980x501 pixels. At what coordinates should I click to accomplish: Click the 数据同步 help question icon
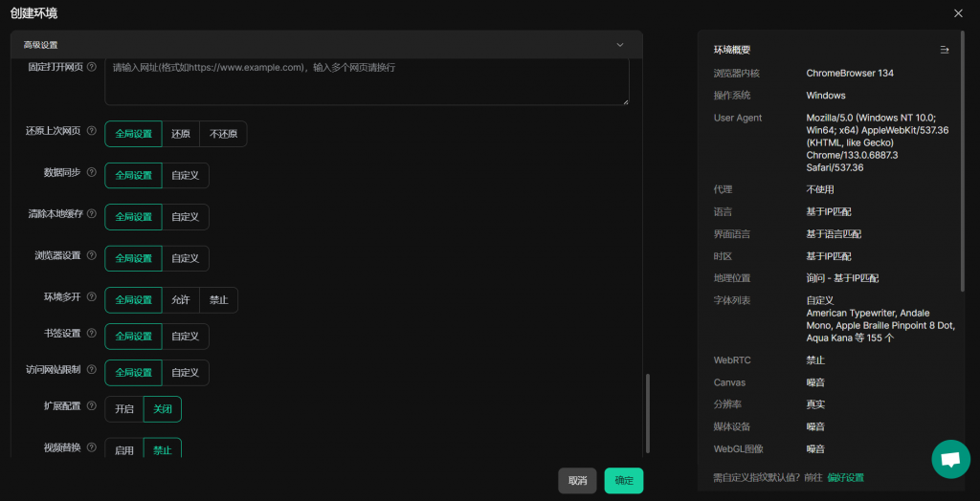(92, 173)
